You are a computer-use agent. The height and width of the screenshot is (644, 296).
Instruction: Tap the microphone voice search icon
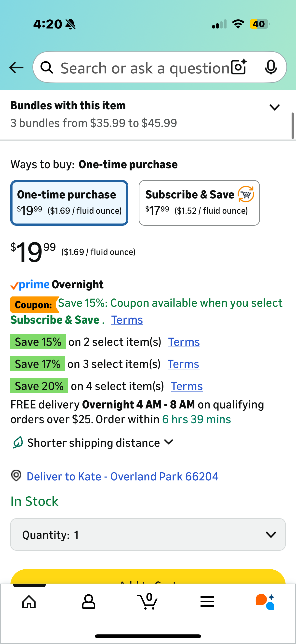coord(270,67)
